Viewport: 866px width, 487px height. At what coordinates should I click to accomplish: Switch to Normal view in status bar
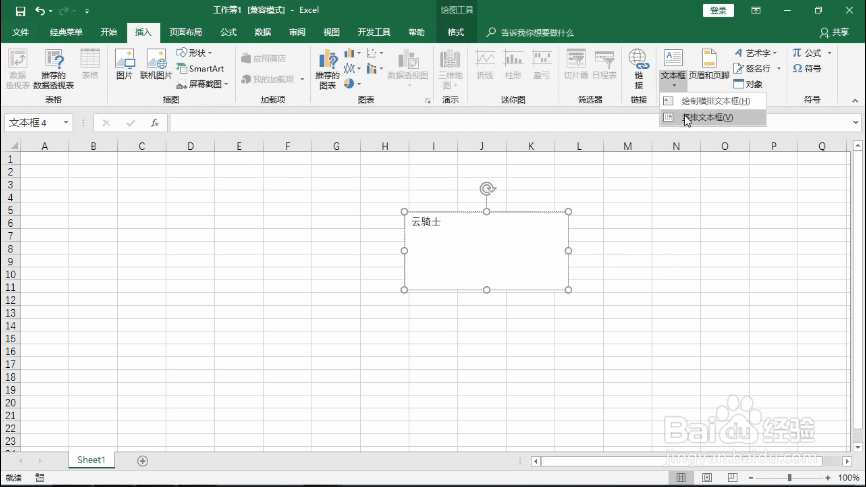tap(681, 478)
